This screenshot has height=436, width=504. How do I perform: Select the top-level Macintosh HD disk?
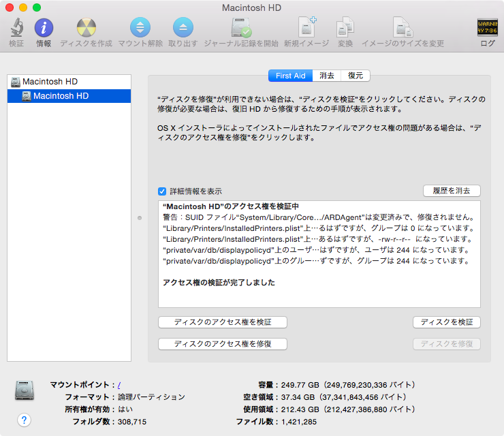(69, 82)
